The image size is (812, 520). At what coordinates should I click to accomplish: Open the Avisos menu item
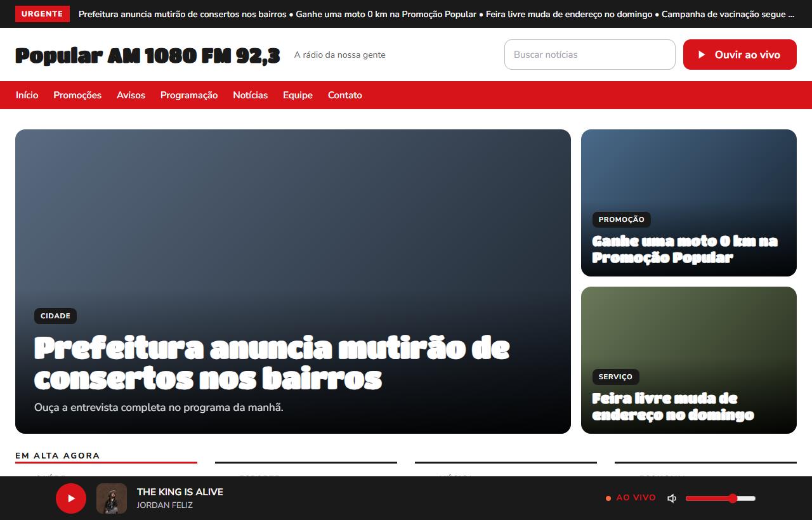coord(131,95)
